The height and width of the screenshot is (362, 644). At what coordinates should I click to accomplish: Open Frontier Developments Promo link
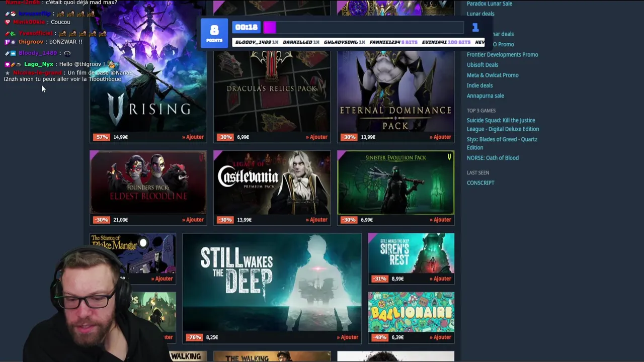click(x=502, y=55)
